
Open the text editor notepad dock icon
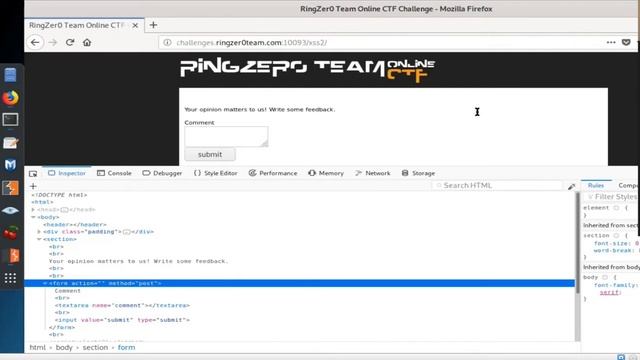tap(10, 143)
